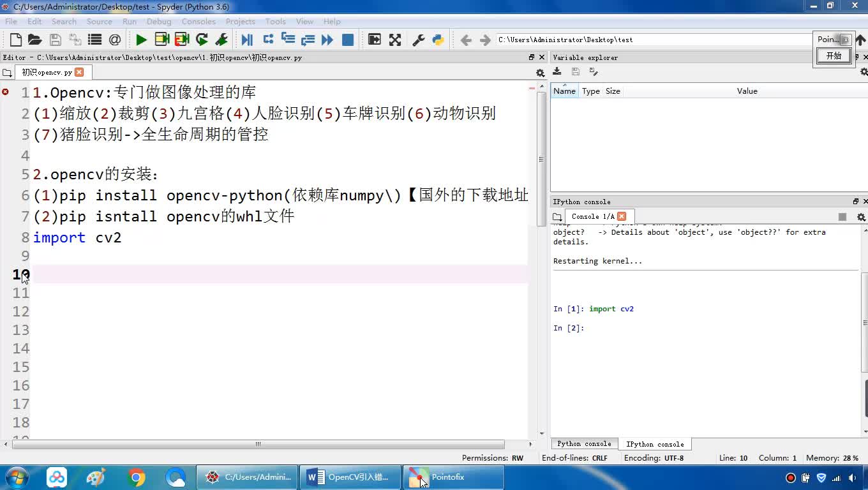
Task: Toggle fullscreen mode with the arrows icon
Action: (395, 40)
